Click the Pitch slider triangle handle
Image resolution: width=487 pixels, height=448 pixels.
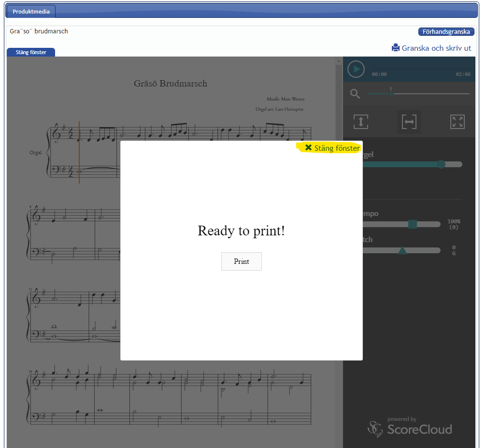pos(402,250)
